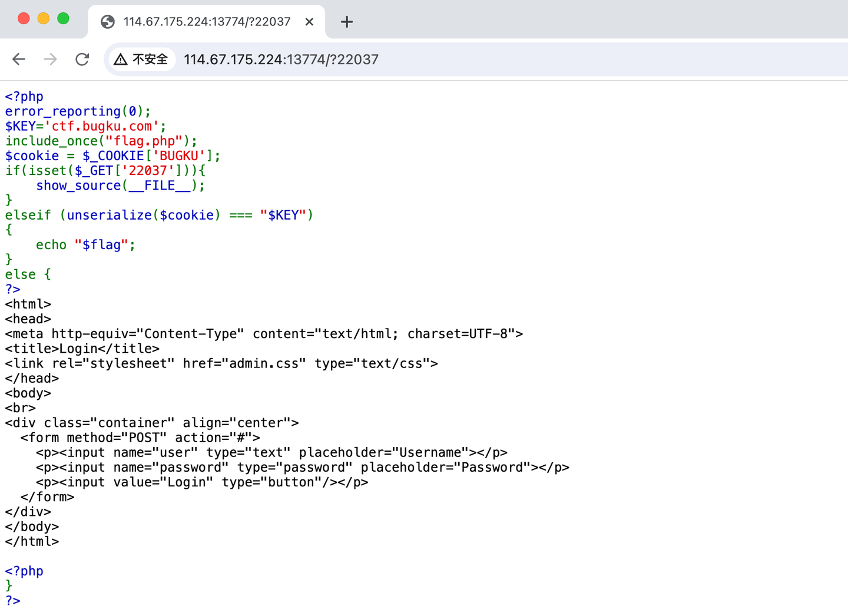The width and height of the screenshot is (848, 616).
Task: Click the echo "$flag" statement
Action: tap(85, 244)
